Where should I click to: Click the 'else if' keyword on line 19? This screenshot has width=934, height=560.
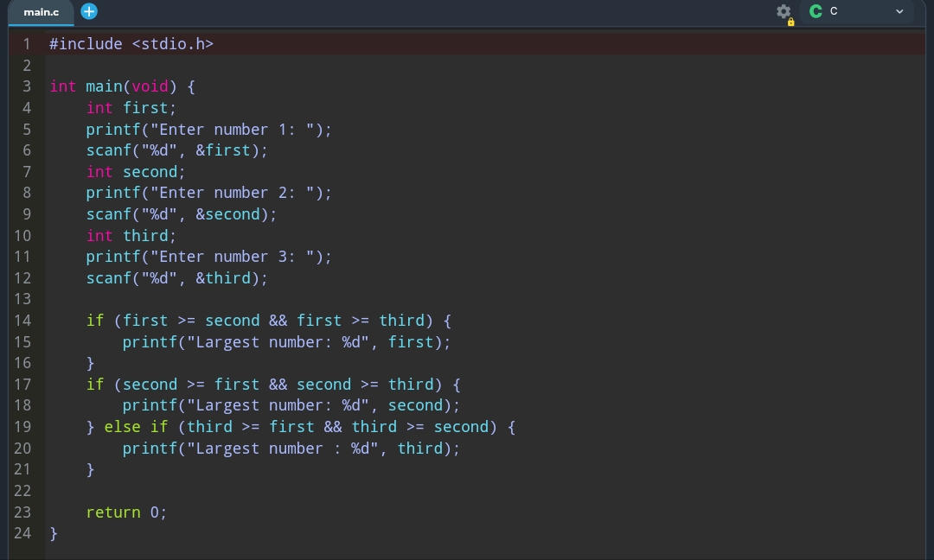click(x=136, y=427)
